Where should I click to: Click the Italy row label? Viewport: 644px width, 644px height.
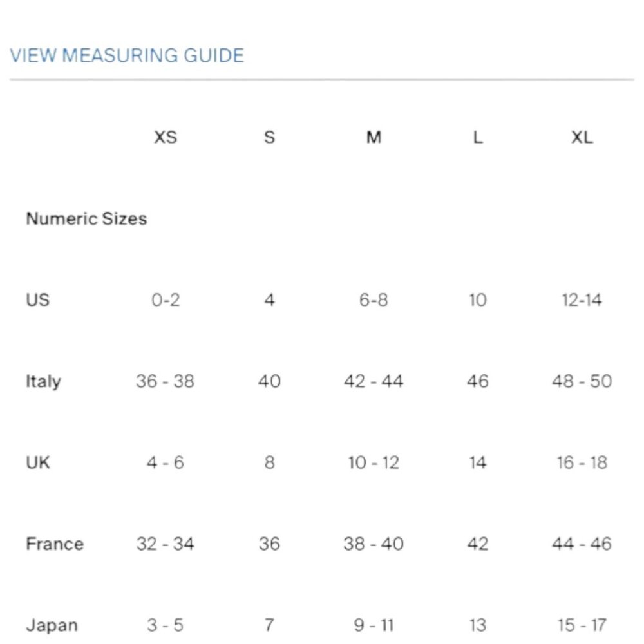44,381
